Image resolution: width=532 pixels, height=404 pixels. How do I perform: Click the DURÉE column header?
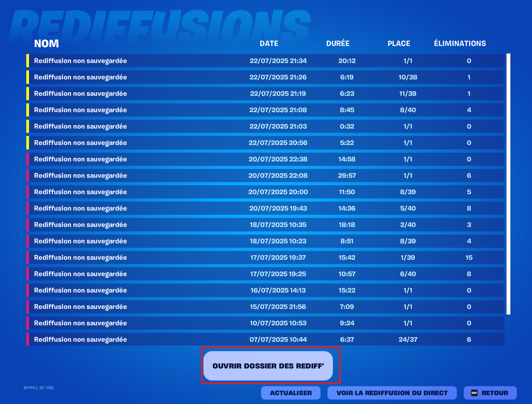[338, 43]
